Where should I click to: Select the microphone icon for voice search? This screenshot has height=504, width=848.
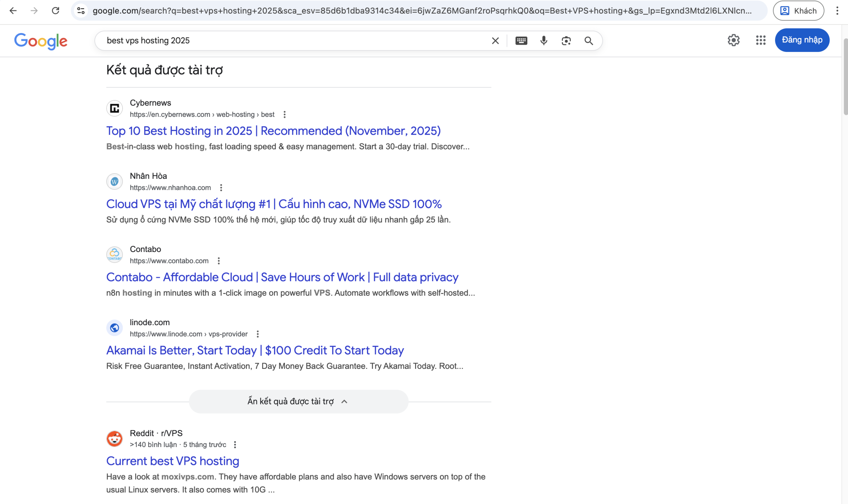543,40
